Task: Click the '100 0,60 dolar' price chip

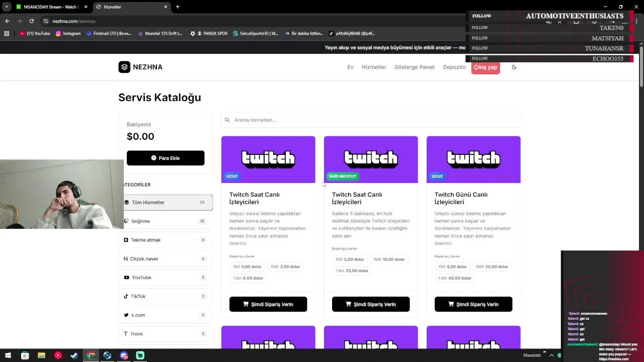Action: point(247,266)
